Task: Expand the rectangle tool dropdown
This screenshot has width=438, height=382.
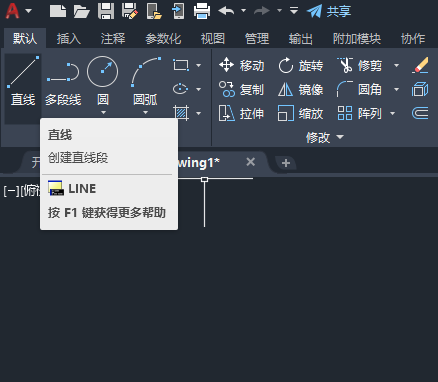Action: (x=198, y=65)
